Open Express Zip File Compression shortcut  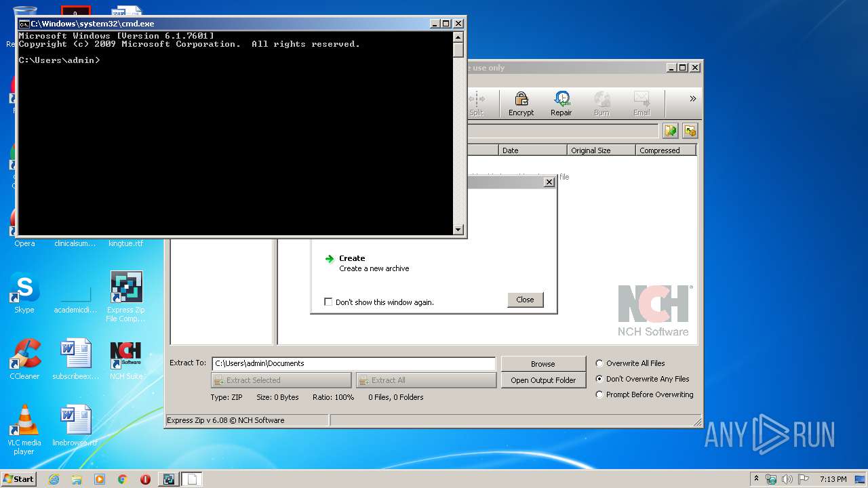[126, 297]
